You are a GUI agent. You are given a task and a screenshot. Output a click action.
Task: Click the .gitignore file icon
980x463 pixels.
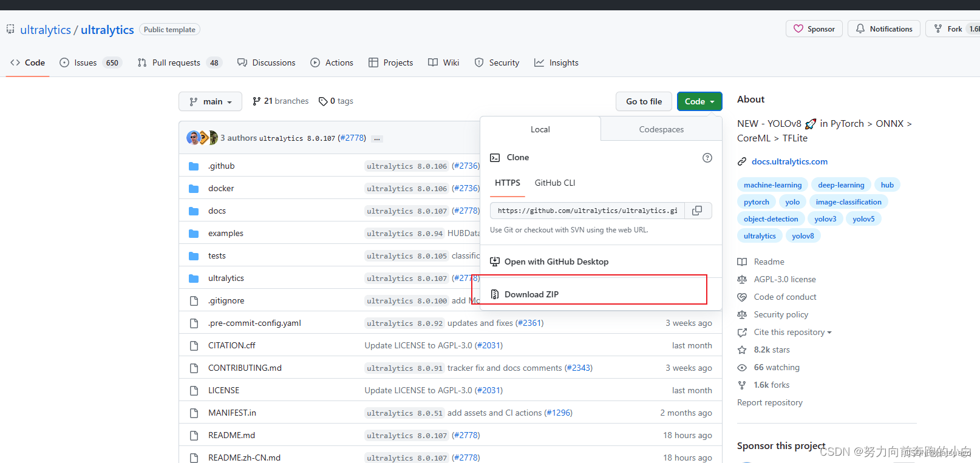point(194,301)
